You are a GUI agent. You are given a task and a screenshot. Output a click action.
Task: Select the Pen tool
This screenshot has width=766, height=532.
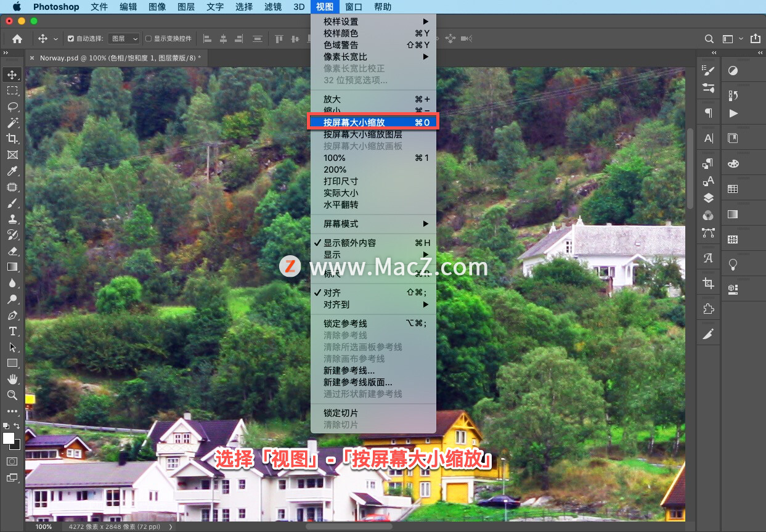[12, 315]
